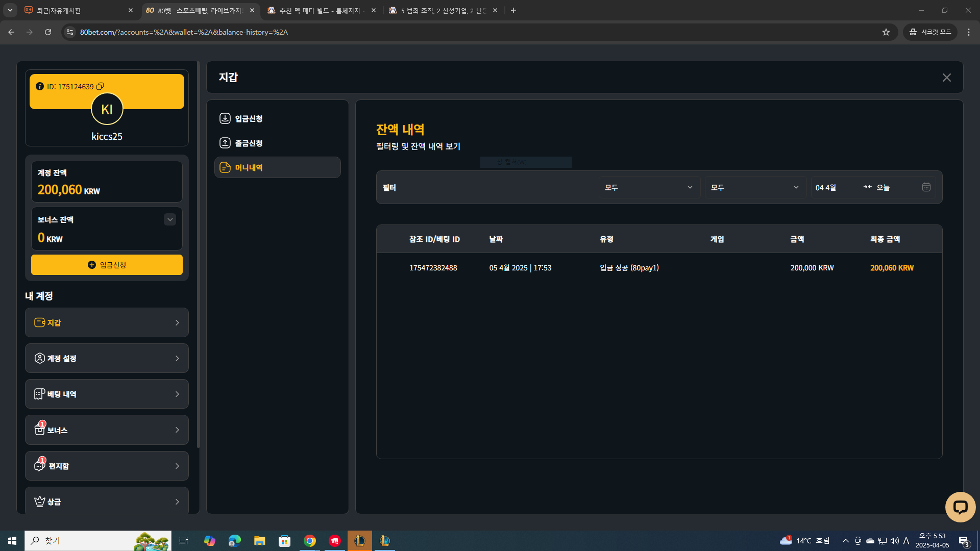Open the Chrome three-dot menu

[969, 32]
